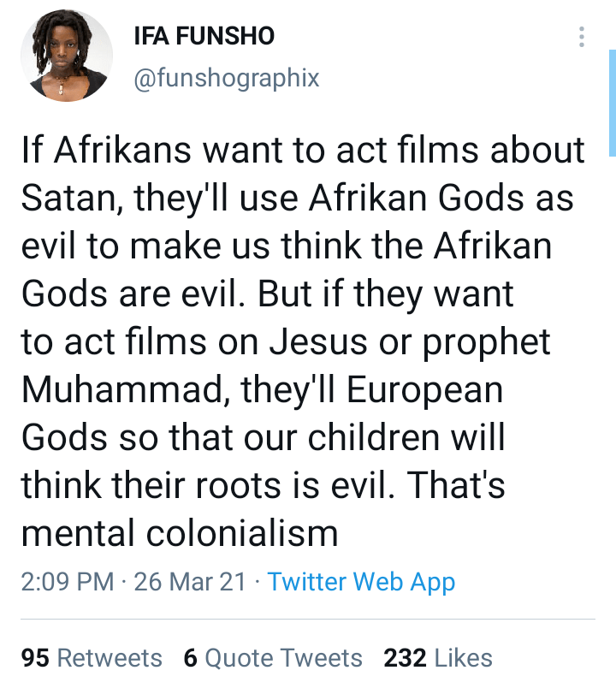Viewport: 616px width, 694px height.
Task: Click the IFA FUNSHO display name
Action: (x=204, y=37)
